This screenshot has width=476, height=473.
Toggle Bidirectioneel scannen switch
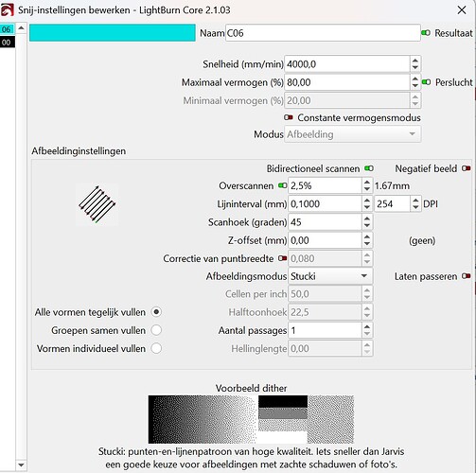point(369,168)
